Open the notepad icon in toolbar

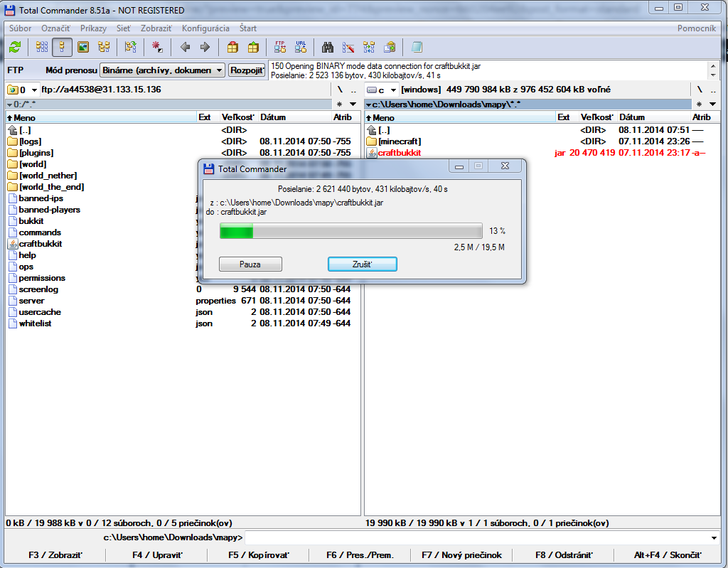click(417, 47)
